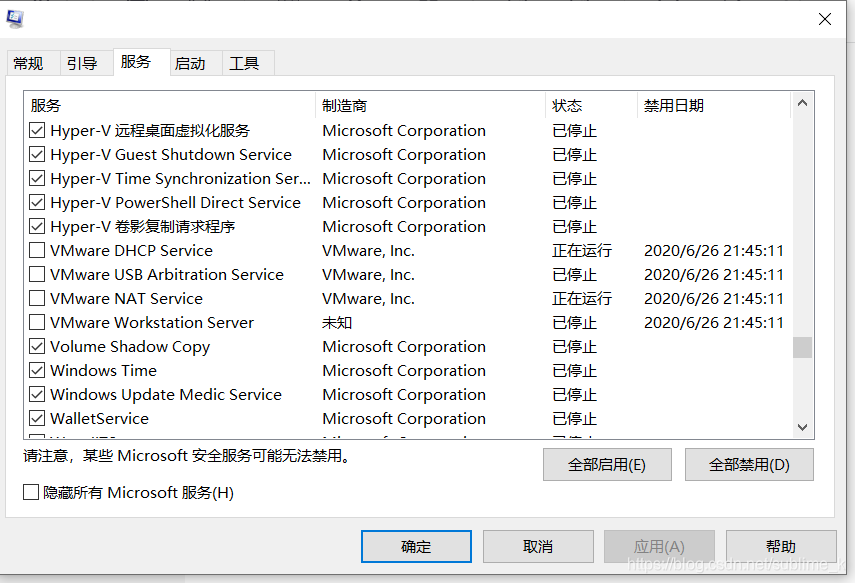Click the 取消 button
Screen dimensions: 855x583
click(x=538, y=546)
